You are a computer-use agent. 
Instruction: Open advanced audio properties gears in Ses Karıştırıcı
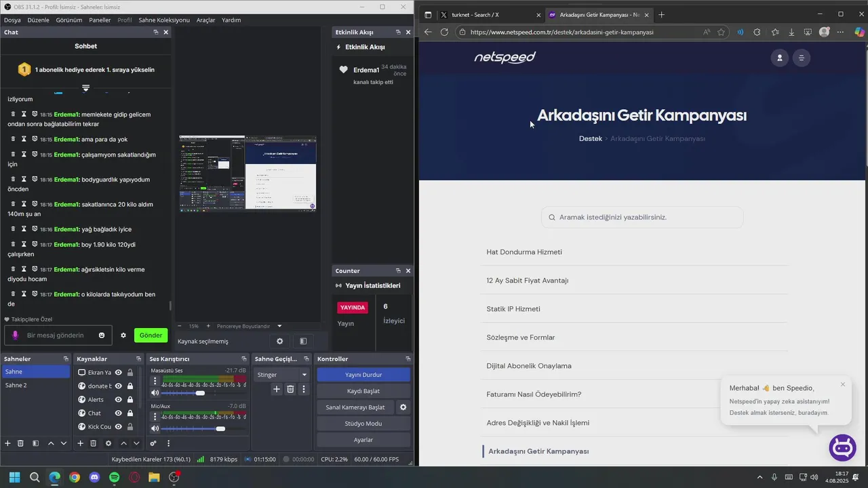(x=153, y=443)
